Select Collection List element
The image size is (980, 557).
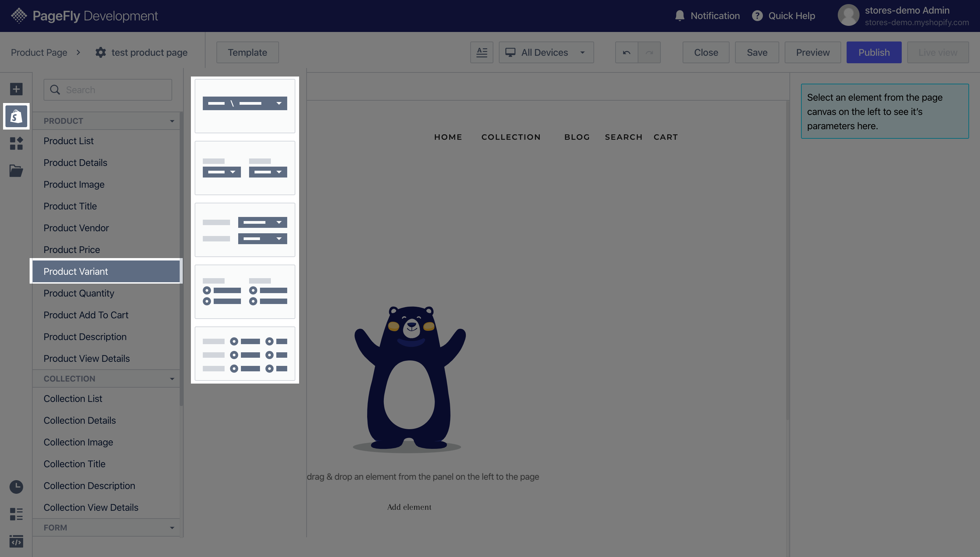point(107,399)
